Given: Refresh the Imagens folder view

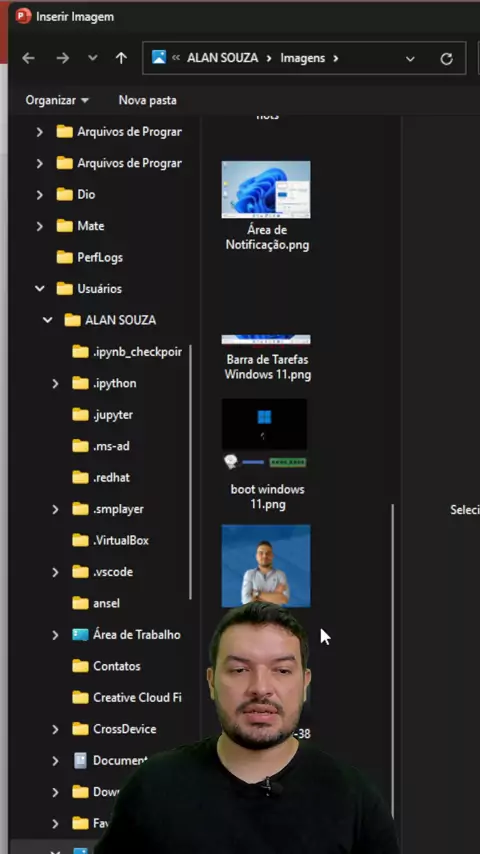Looking at the screenshot, I should pos(446,59).
